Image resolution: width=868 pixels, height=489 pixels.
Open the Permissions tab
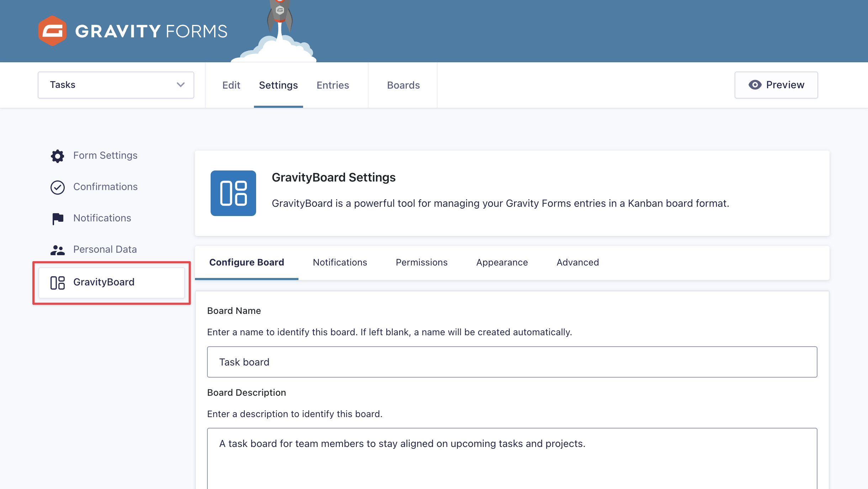422,262
